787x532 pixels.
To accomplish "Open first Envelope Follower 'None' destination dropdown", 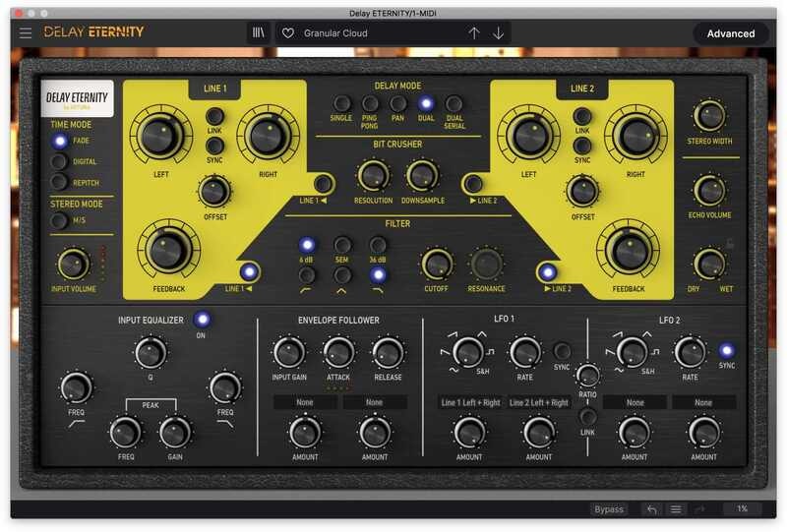I will 305,402.
